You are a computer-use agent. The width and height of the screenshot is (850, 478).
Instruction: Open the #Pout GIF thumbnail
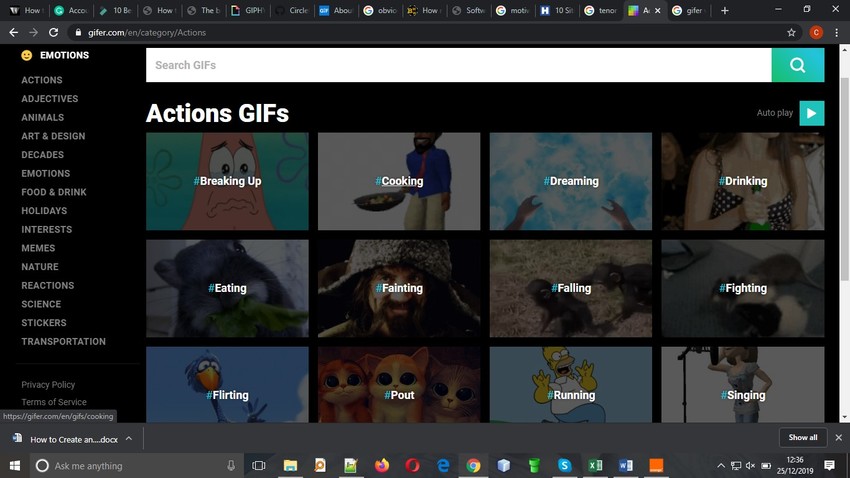(x=399, y=385)
